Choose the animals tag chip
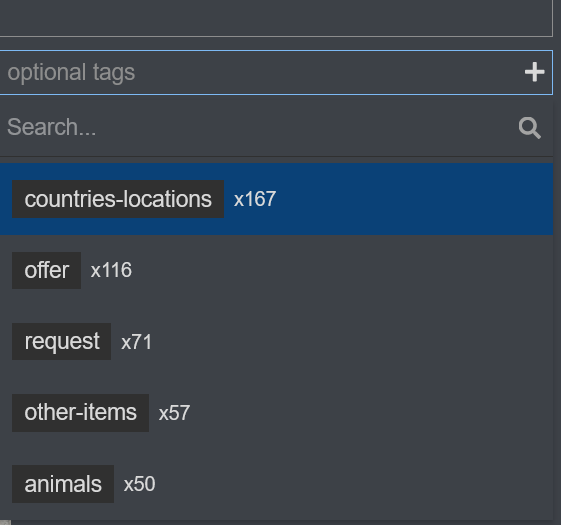Image resolution: width=561 pixels, height=525 pixels. [x=63, y=484]
